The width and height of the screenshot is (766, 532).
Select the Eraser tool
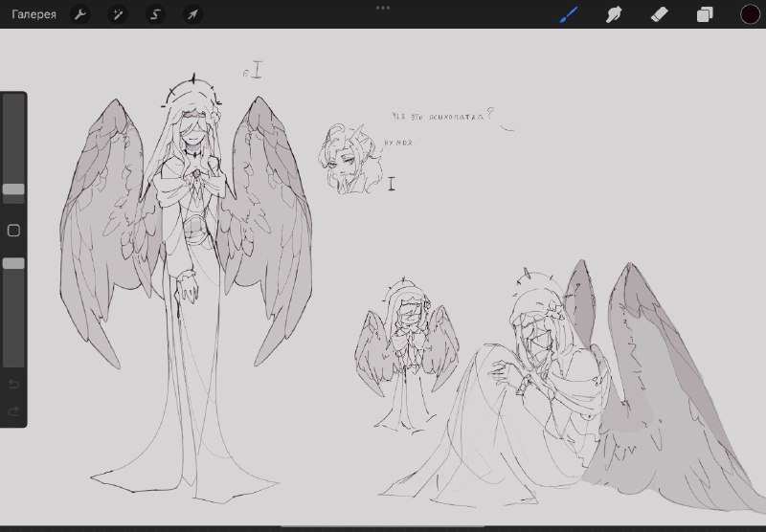pyautogui.click(x=660, y=14)
